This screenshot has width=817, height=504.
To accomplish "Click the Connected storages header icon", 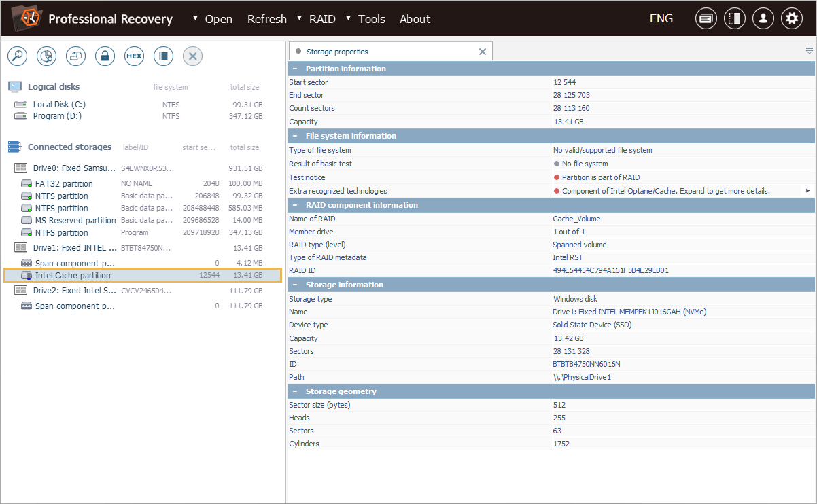I will [x=15, y=147].
